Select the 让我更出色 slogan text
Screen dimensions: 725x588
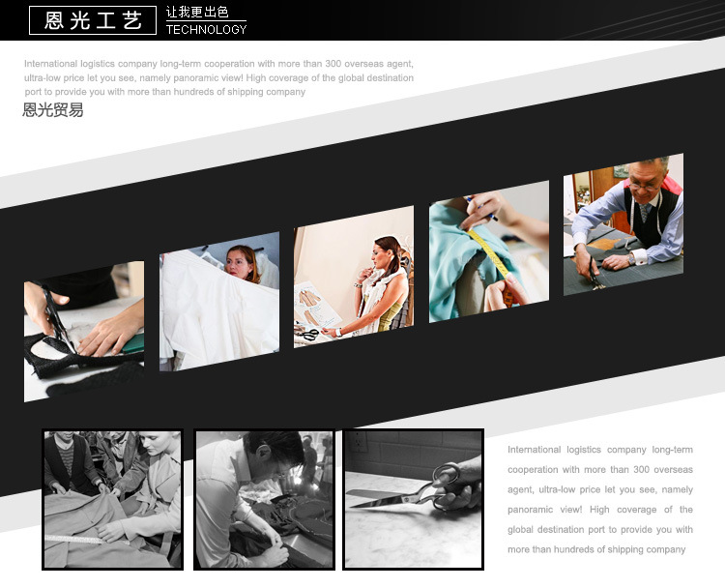197,12
